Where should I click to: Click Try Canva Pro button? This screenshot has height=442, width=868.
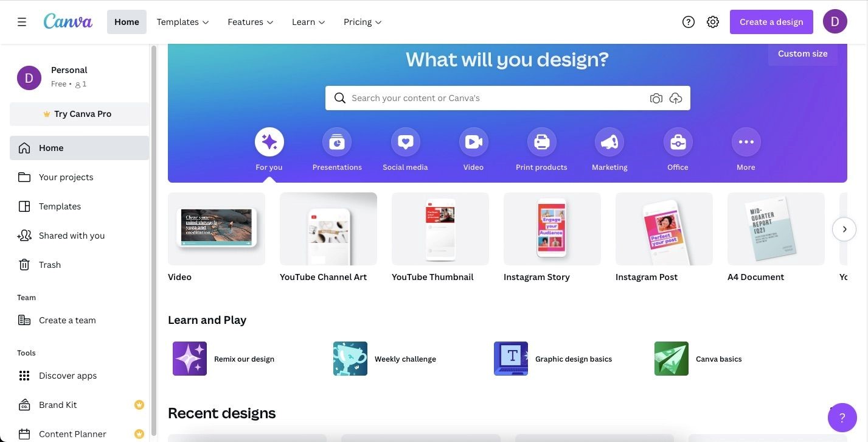79,114
